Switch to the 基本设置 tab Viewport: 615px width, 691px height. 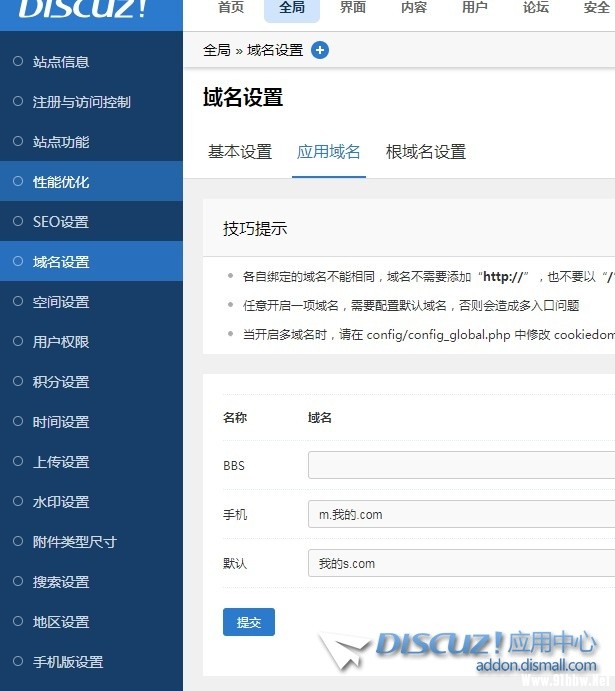[240, 152]
